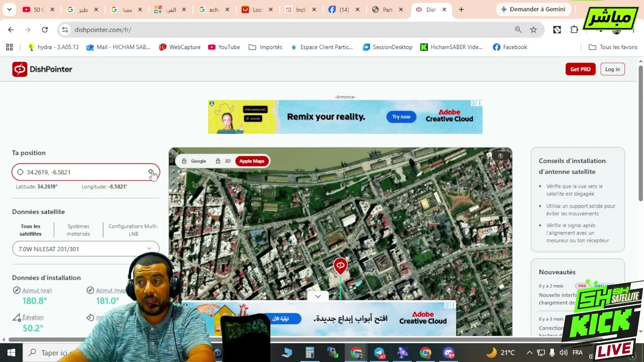Image resolution: width=644 pixels, height=362 pixels.
Task: Click the Azimut magnétique compass icon
Action: (x=90, y=291)
